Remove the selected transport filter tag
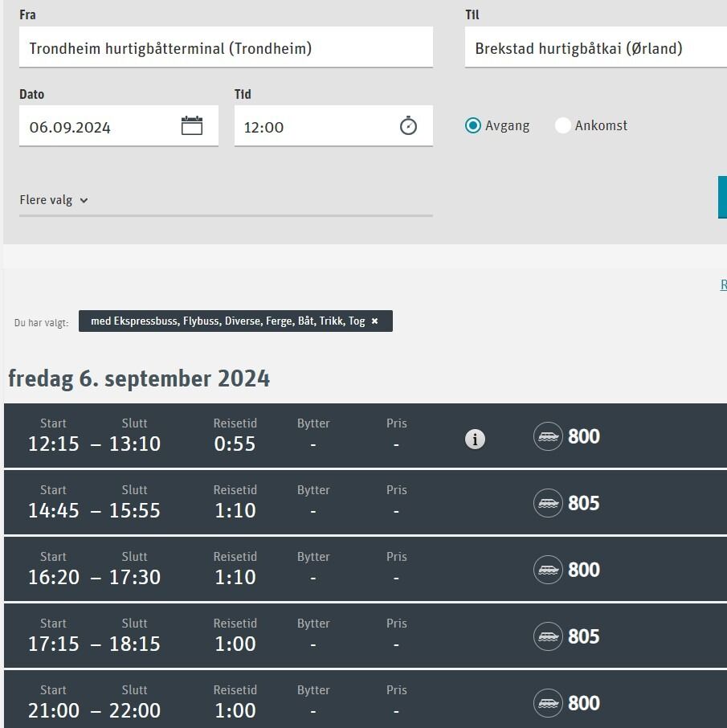727x728 pixels. [374, 321]
